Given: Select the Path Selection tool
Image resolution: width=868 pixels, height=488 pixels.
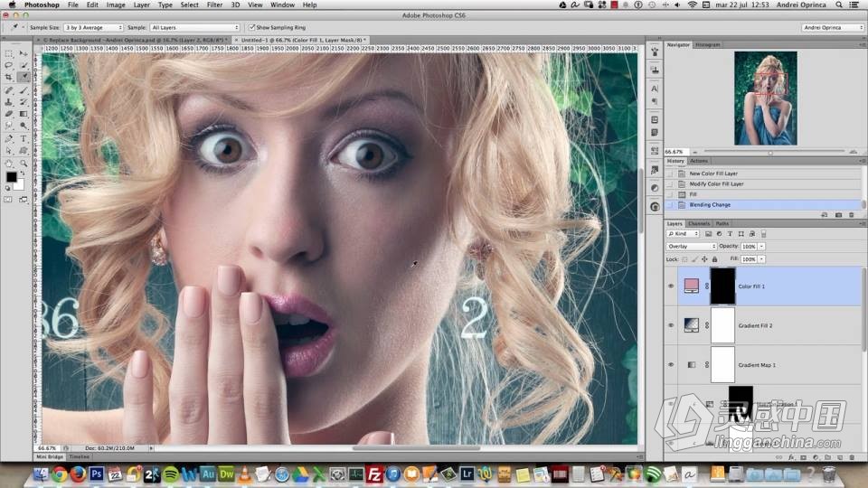Looking at the screenshot, I should click(x=9, y=151).
